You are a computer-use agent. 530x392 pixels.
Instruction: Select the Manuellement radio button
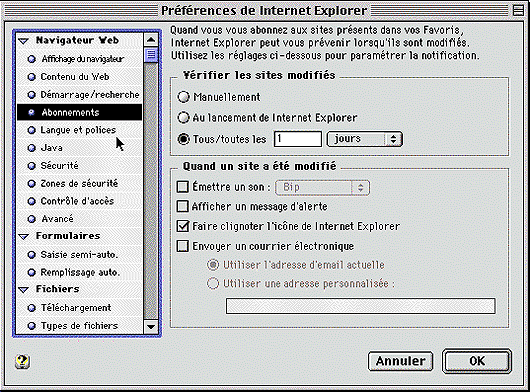click(x=183, y=97)
